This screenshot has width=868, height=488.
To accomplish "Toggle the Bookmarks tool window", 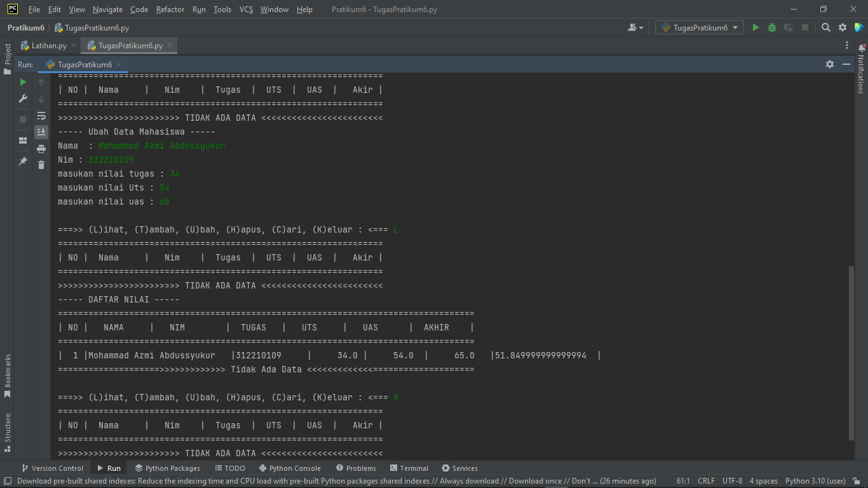I will tap(8, 376).
